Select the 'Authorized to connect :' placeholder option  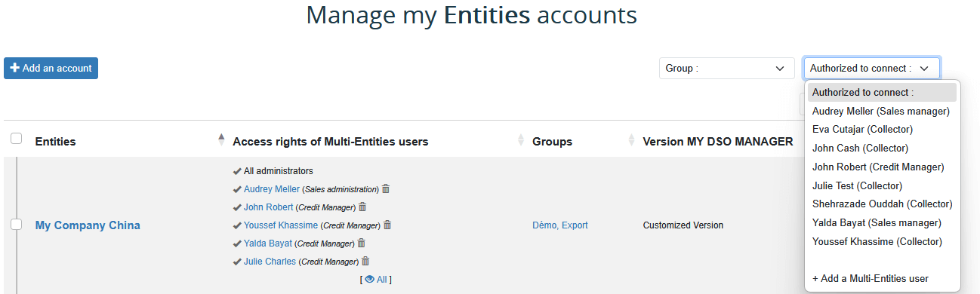click(x=882, y=92)
